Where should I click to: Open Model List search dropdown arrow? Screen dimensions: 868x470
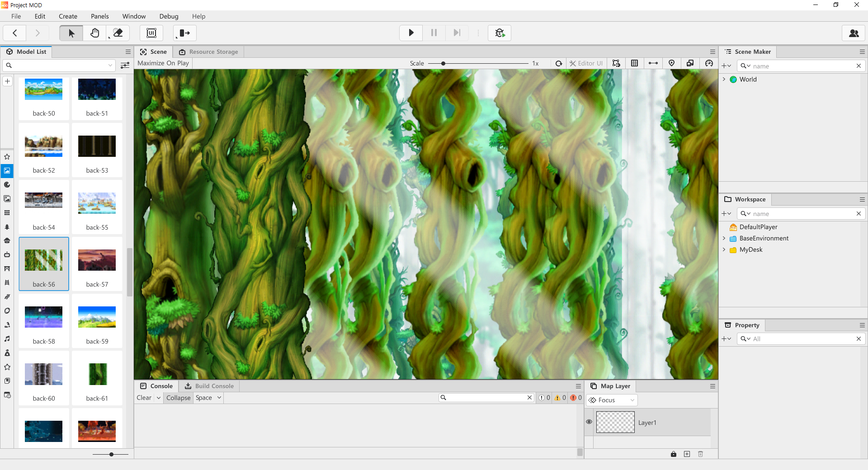pyautogui.click(x=110, y=66)
